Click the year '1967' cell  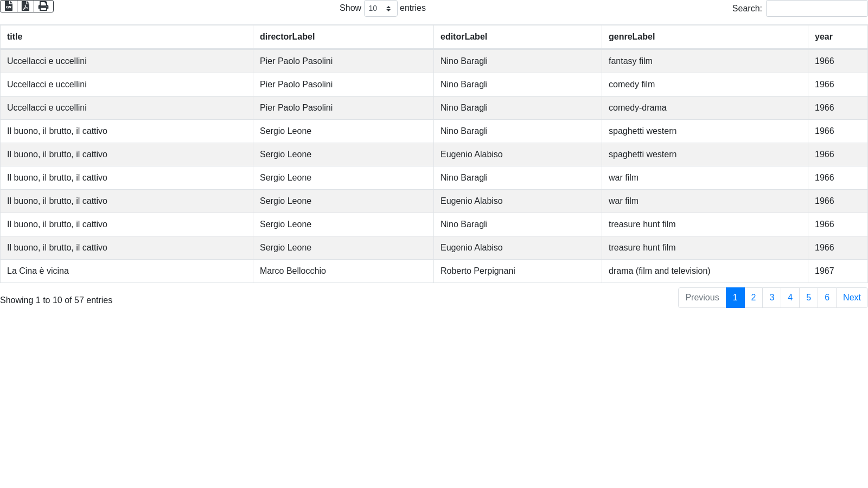(x=838, y=271)
